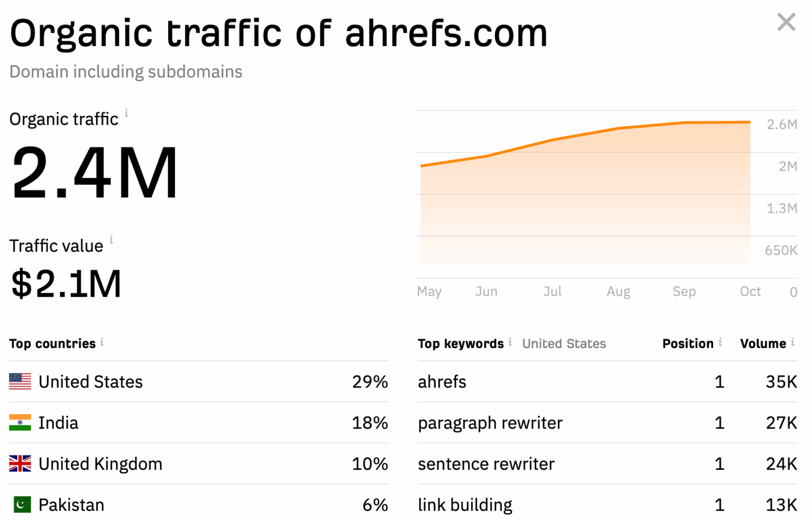Click the India flag icon

[x=19, y=422]
